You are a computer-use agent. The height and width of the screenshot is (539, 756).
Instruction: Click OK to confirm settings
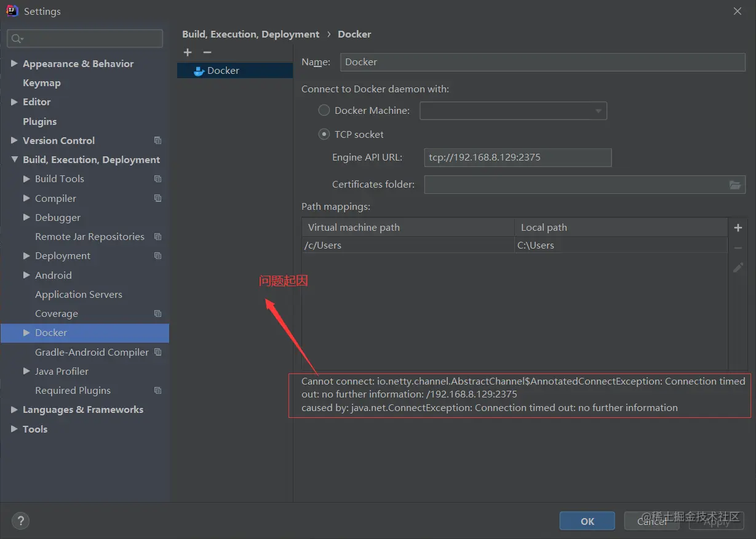[587, 521]
